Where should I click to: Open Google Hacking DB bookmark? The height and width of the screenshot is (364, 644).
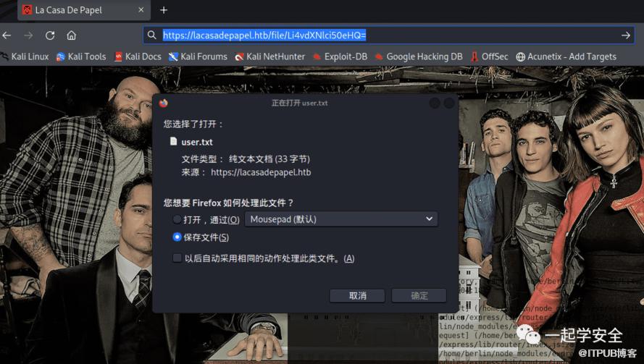click(x=419, y=56)
